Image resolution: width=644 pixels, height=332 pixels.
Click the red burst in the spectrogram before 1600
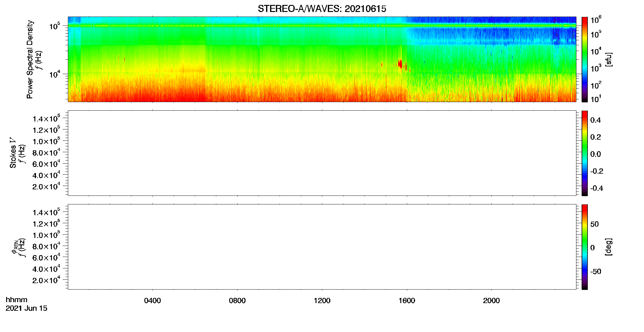(x=400, y=64)
